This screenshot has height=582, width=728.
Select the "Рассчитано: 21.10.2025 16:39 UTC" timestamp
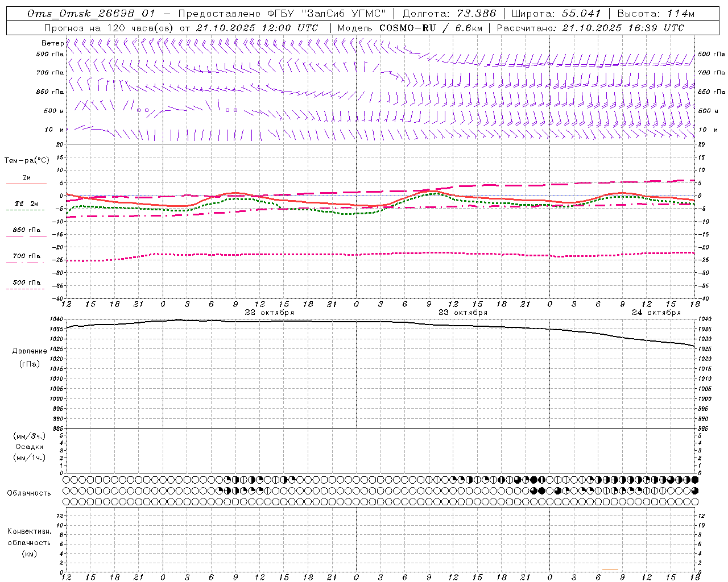click(590, 28)
